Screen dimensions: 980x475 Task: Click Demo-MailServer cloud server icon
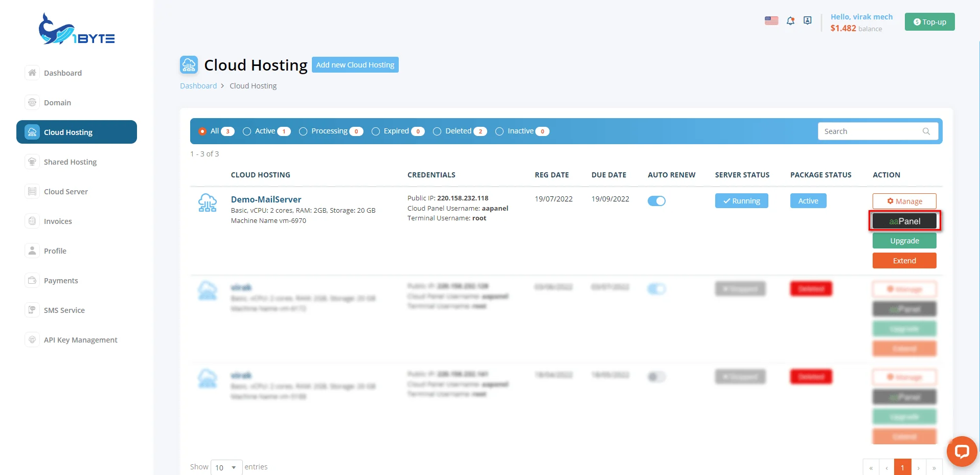coord(207,203)
